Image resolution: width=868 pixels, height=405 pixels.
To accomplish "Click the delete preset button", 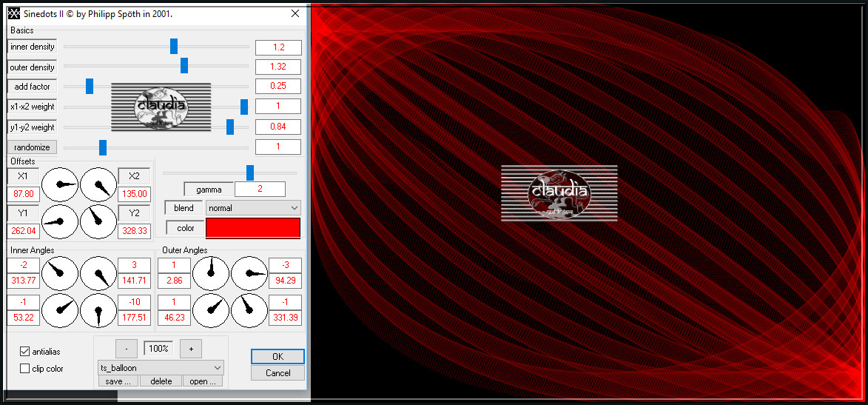I will tap(161, 381).
